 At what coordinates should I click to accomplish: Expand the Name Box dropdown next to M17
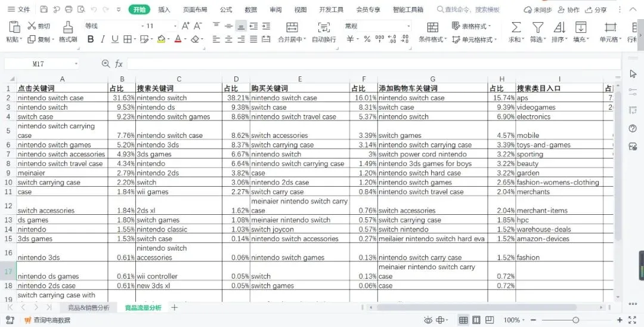(x=76, y=64)
